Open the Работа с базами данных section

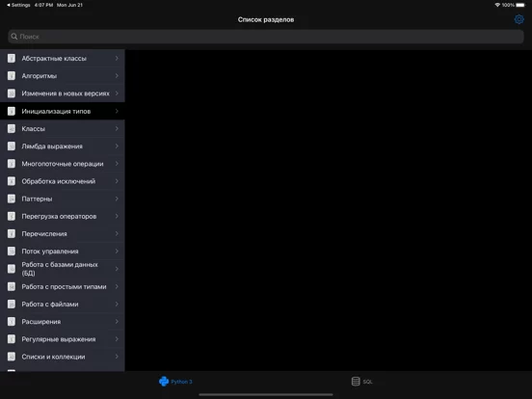coord(63,269)
